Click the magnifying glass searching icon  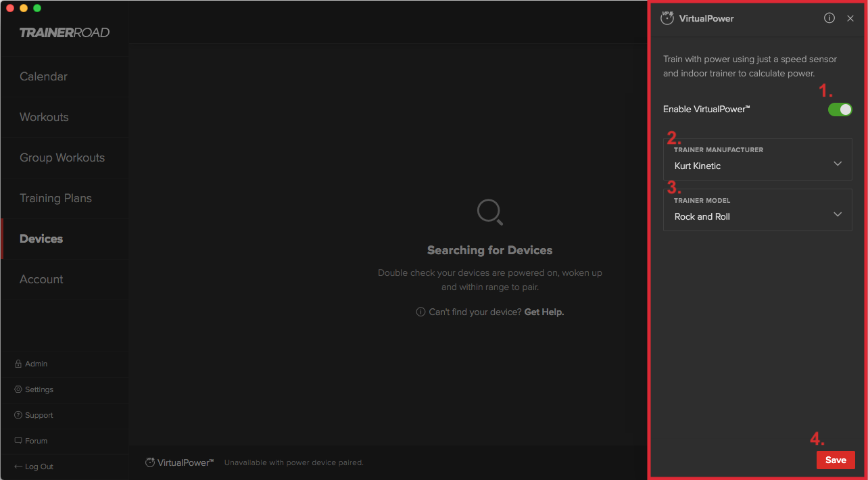pyautogui.click(x=489, y=212)
